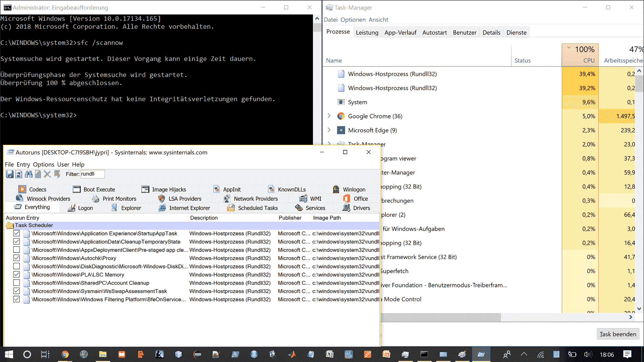Open the AppInit tab in Autoruns

point(227,189)
